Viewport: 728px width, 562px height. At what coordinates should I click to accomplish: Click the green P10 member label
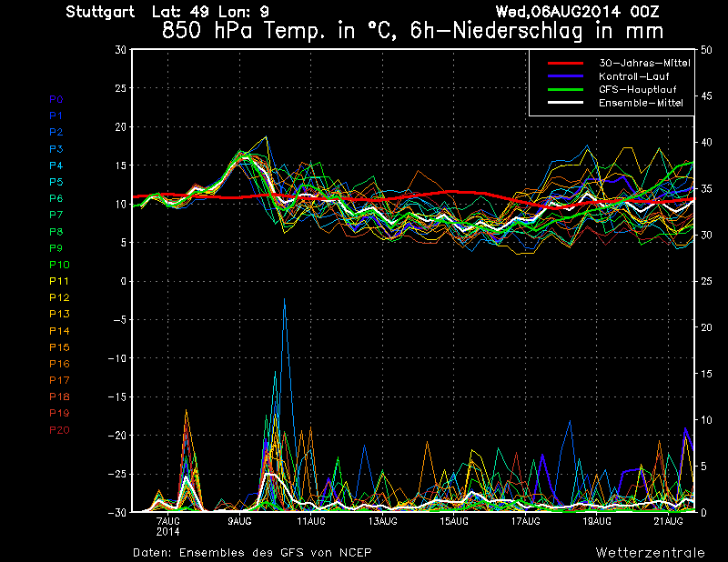(x=58, y=265)
